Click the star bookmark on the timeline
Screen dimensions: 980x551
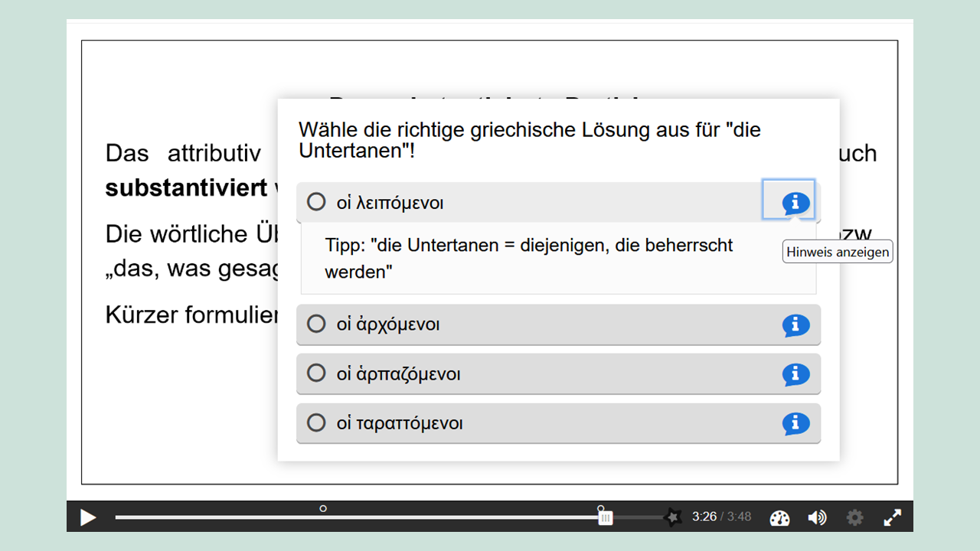673,517
